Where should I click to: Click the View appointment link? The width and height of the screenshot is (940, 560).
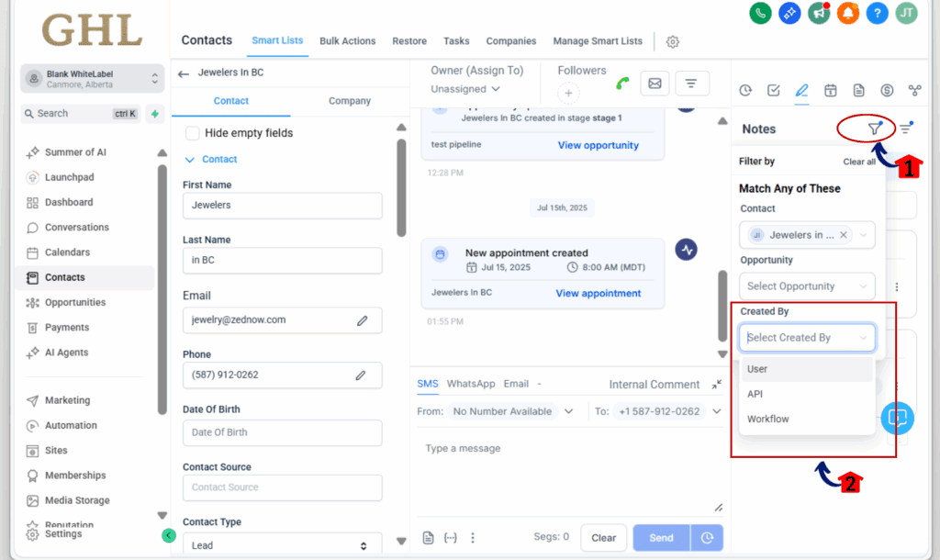(599, 293)
